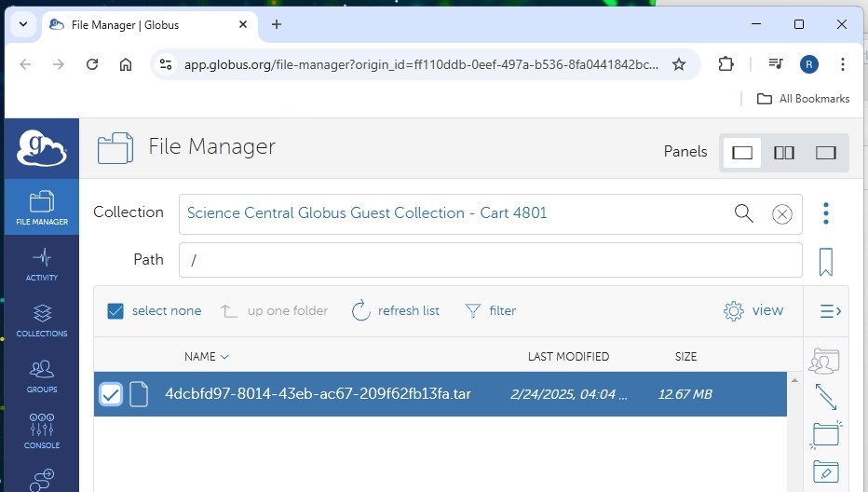Bookmark this page with the star
The height and width of the screenshot is (492, 868).
pyautogui.click(x=679, y=64)
